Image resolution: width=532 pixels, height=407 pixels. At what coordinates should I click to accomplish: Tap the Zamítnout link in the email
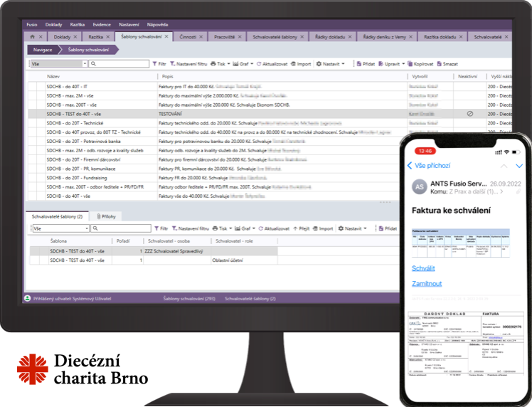(x=427, y=283)
